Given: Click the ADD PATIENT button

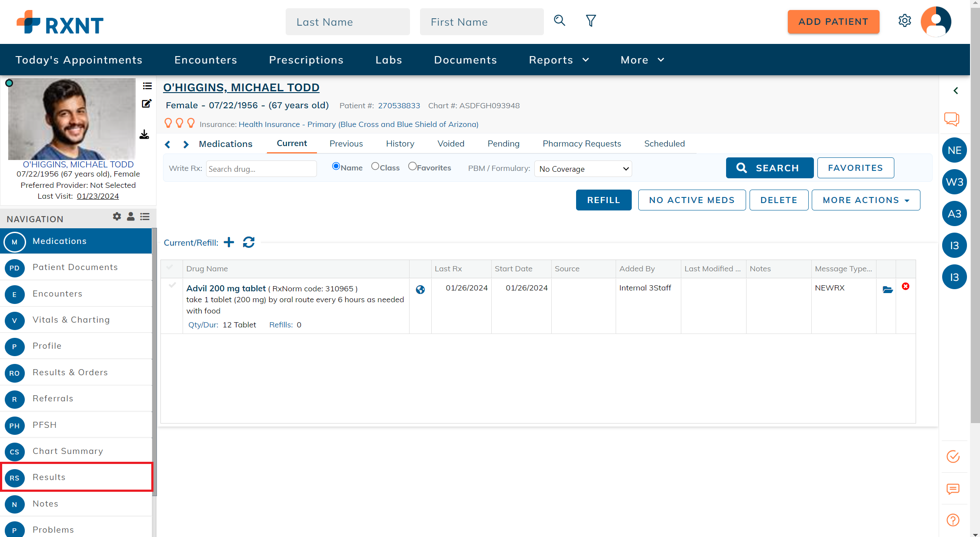Looking at the screenshot, I should (x=833, y=21).
